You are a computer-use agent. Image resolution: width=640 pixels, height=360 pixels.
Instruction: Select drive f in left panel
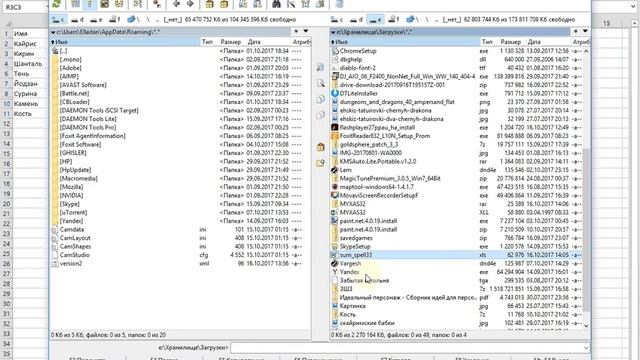pos(114,19)
